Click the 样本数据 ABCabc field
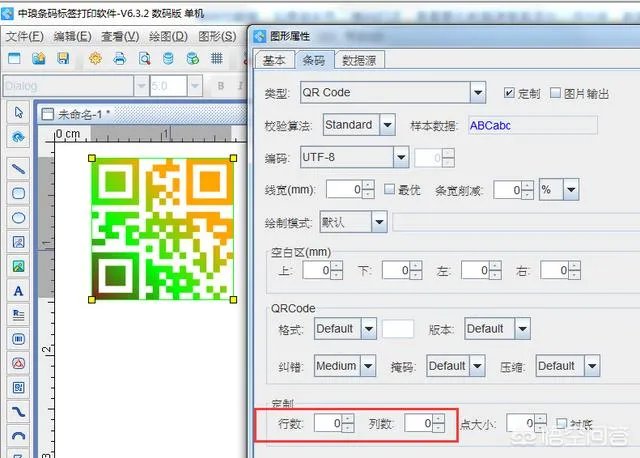 point(533,125)
